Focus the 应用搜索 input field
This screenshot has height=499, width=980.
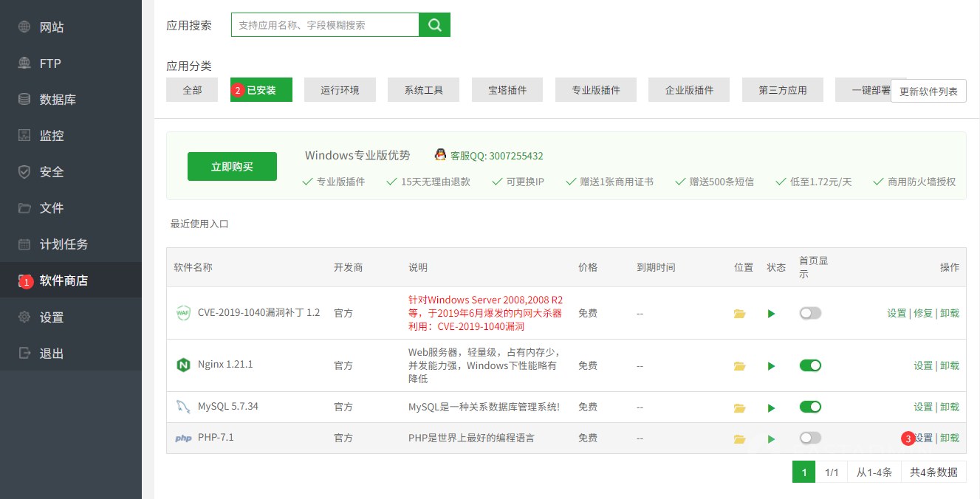325,25
